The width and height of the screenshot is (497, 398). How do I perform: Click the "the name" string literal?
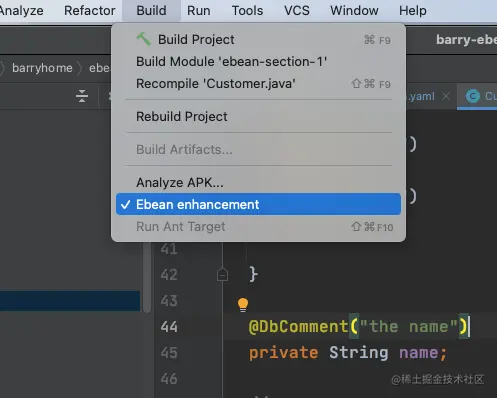[409, 326]
